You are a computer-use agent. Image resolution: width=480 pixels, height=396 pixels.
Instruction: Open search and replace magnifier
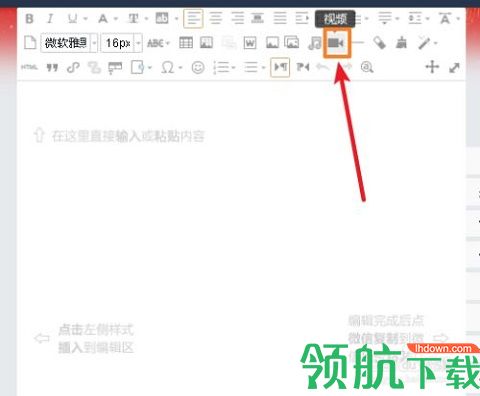367,68
